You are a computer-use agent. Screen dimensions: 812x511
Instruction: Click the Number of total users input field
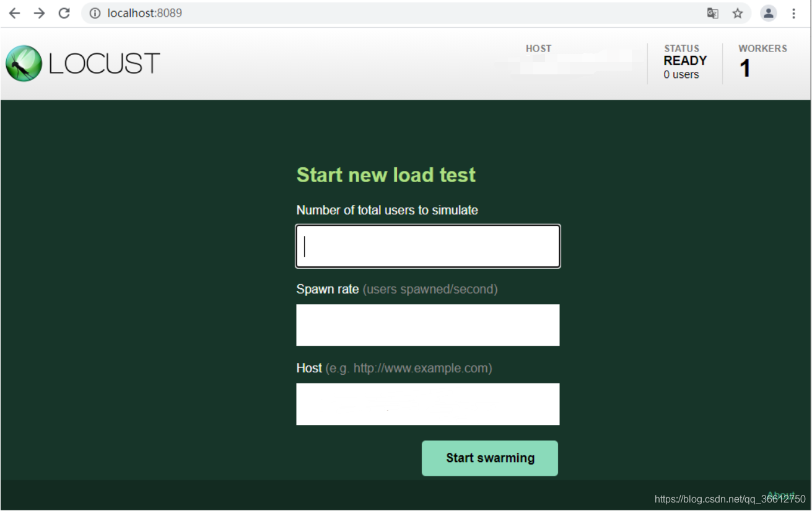pos(428,247)
